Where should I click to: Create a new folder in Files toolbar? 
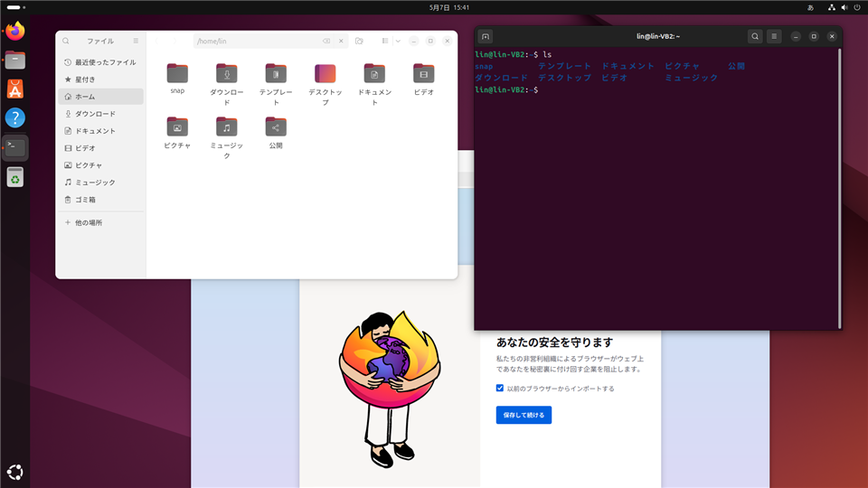tap(359, 41)
